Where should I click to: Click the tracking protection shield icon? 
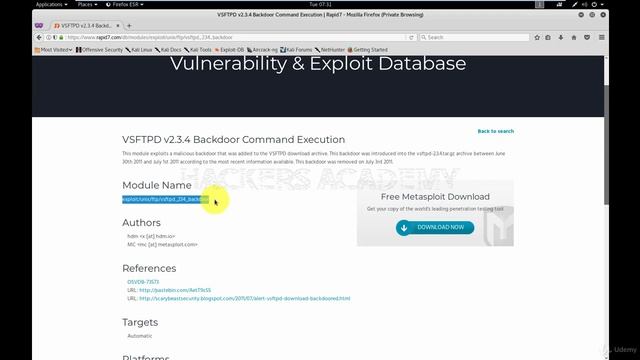(x=55, y=37)
